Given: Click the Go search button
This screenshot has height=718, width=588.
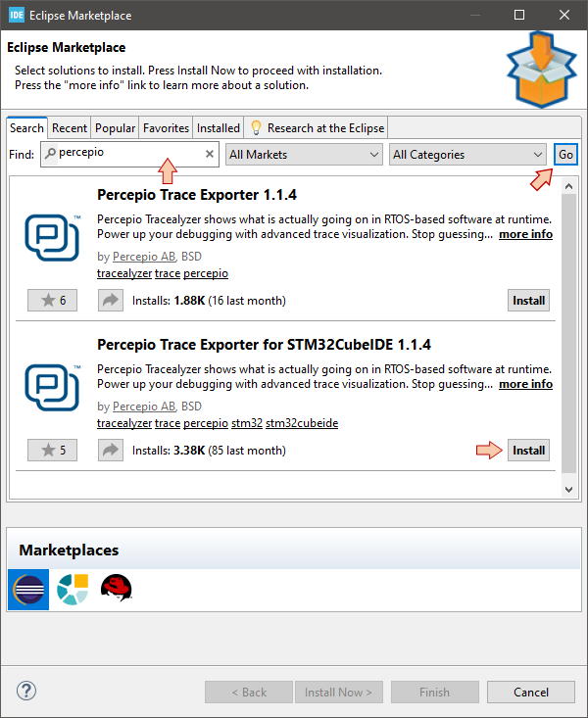Looking at the screenshot, I should coord(565,155).
